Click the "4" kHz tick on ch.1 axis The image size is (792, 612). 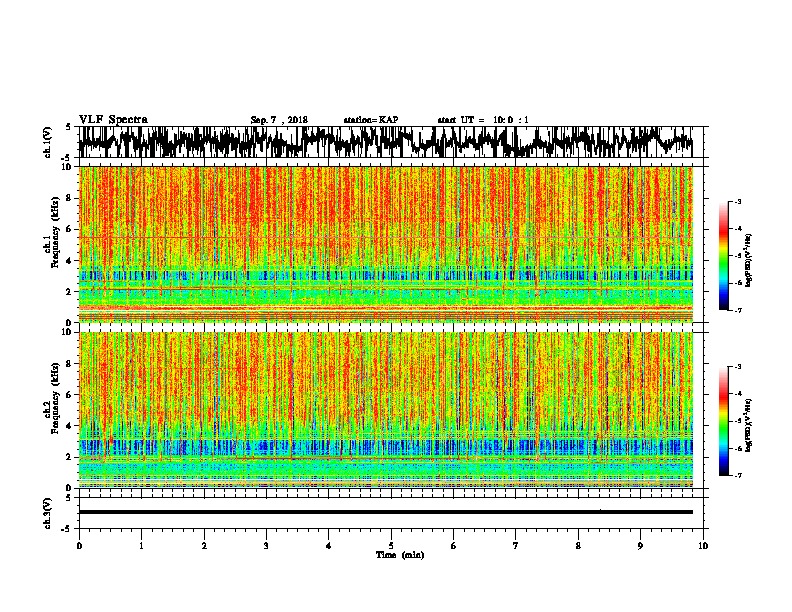[x=69, y=261]
